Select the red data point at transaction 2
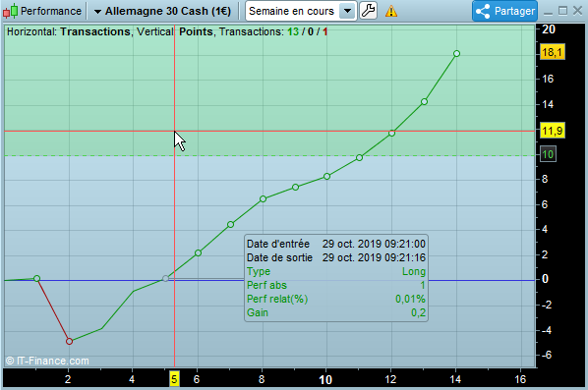The height and width of the screenshot is (390, 588). click(69, 341)
